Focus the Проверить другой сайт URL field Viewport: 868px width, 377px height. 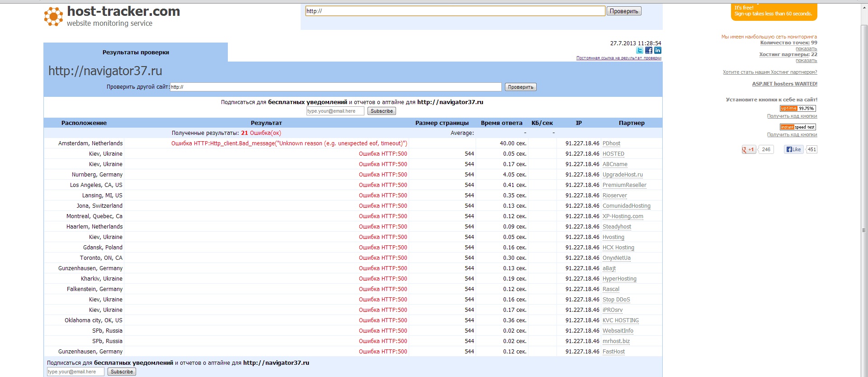coord(335,87)
